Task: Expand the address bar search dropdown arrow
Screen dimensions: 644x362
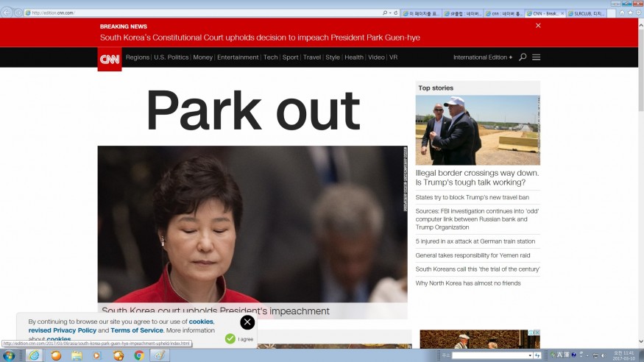Action: pyautogui.click(x=389, y=13)
